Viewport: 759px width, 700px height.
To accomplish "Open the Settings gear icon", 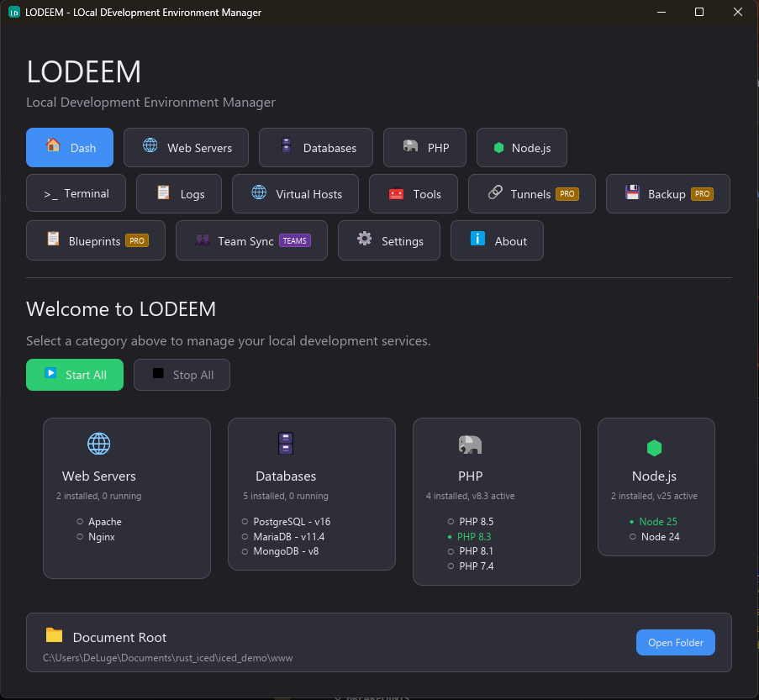I will click(x=363, y=240).
